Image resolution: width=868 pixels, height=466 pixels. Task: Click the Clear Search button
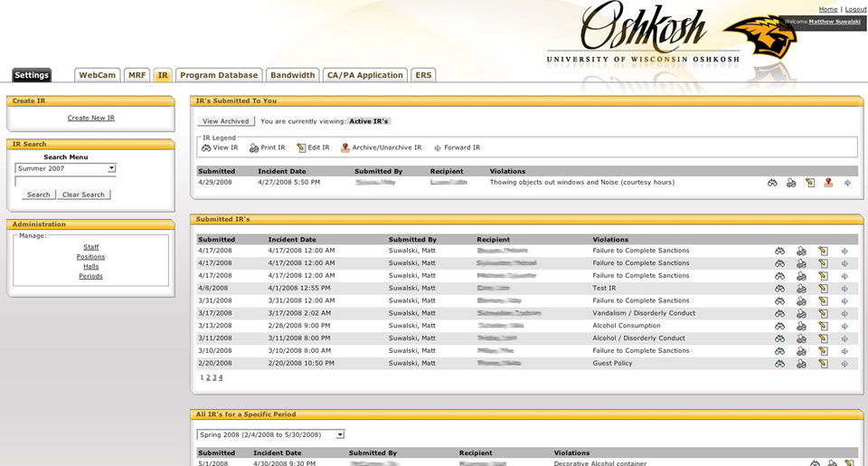(x=83, y=195)
